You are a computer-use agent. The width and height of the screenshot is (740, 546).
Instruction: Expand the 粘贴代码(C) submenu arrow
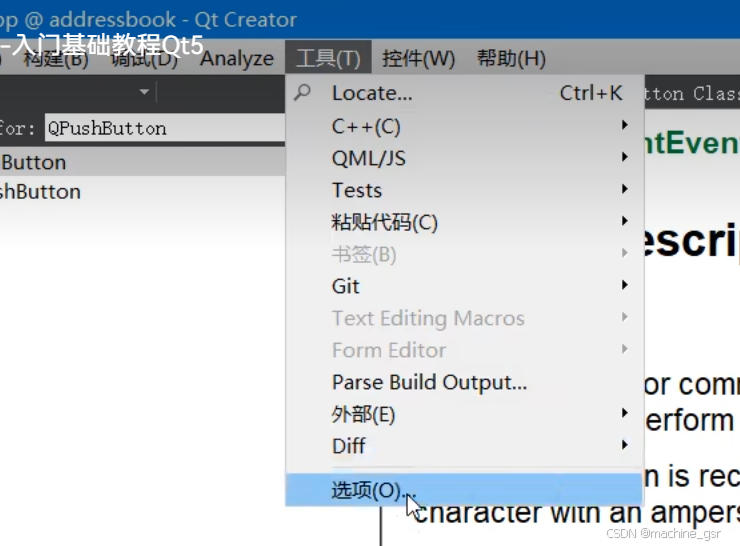click(x=624, y=221)
